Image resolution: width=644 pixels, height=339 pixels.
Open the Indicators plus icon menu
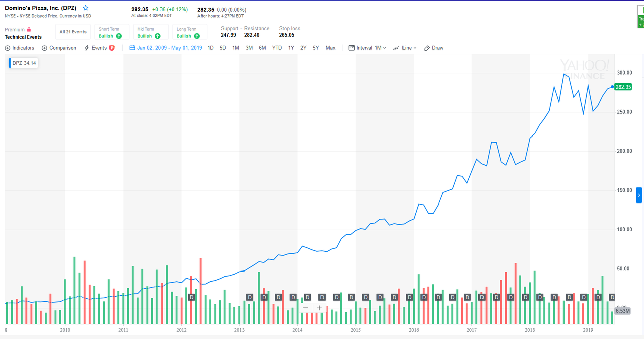click(8, 48)
